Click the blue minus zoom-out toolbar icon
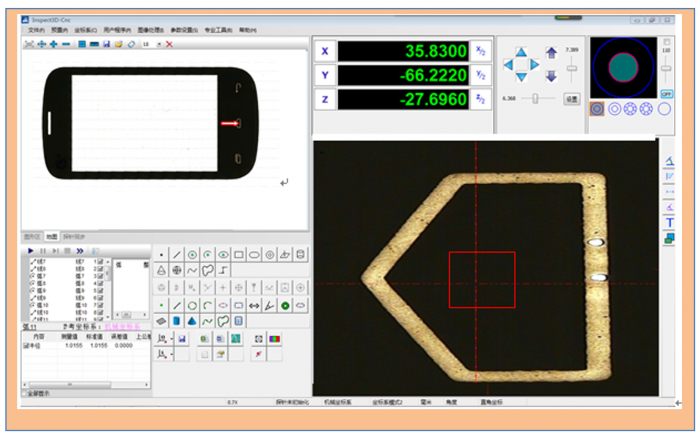Image resolution: width=700 pixels, height=436 pixels. point(66,44)
